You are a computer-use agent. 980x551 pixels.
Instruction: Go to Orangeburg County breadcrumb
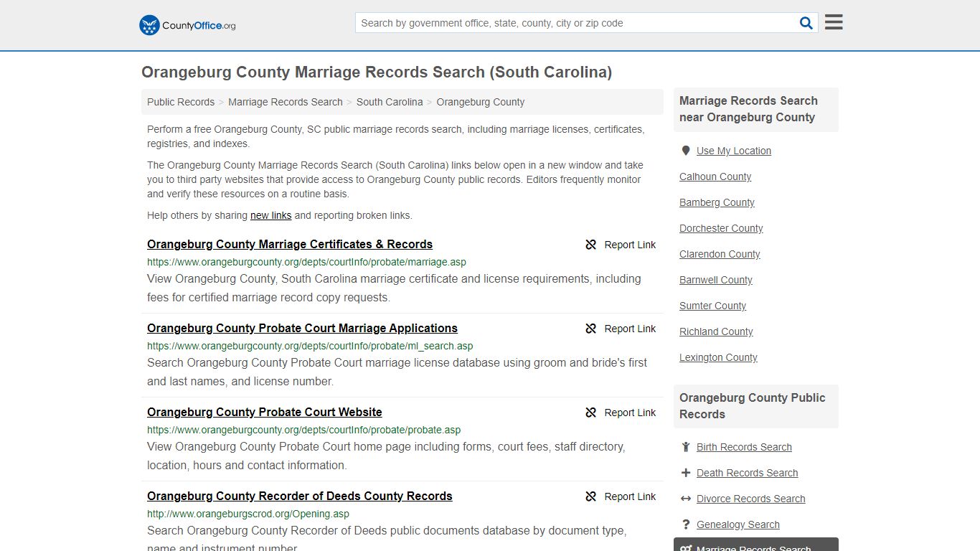tap(481, 102)
